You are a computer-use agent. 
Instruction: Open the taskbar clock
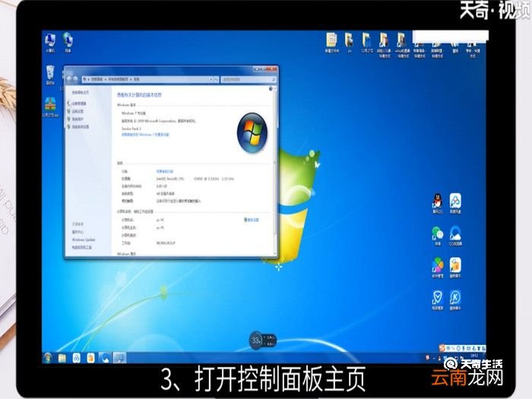tap(474, 357)
